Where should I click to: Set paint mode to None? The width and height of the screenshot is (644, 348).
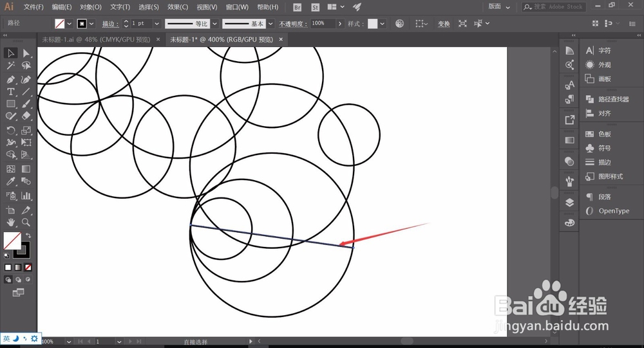tap(28, 267)
